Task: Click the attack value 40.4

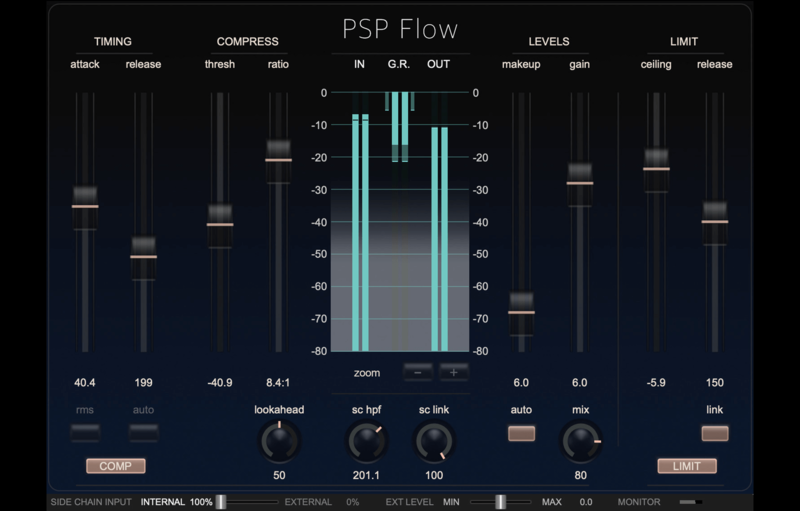Action: pos(85,382)
